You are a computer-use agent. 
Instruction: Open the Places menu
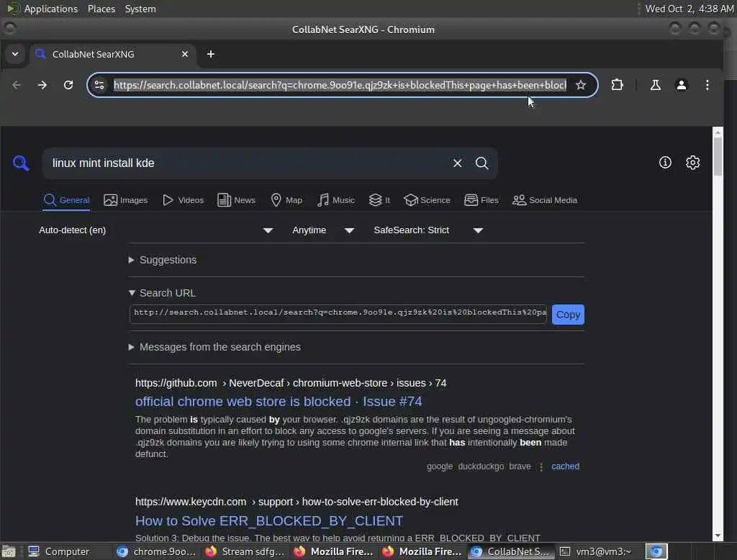[101, 9]
